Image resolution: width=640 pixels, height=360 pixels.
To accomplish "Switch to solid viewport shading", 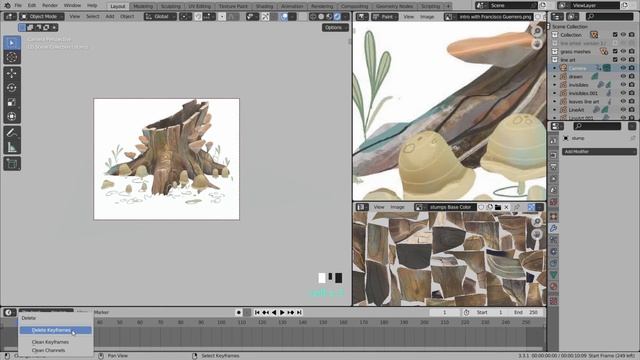I will pos(321,17).
